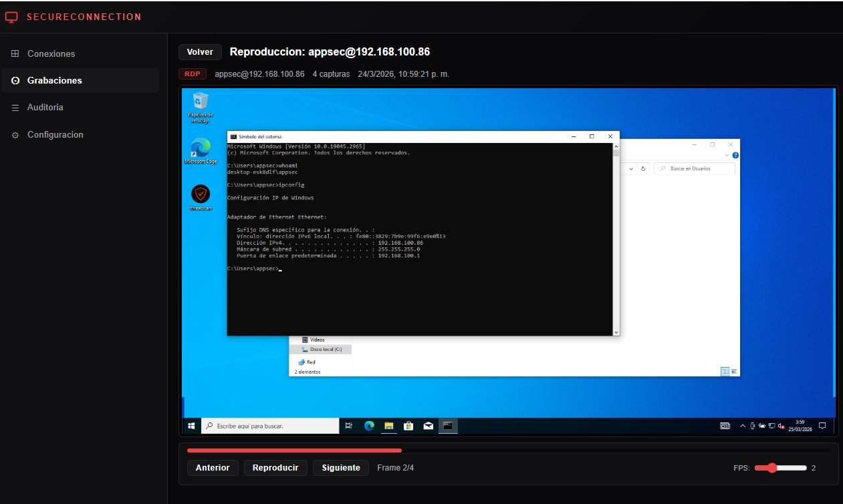843x504 pixels.
Task: Click the Papelera de reciclaje desktop icon
Action: 201,108
